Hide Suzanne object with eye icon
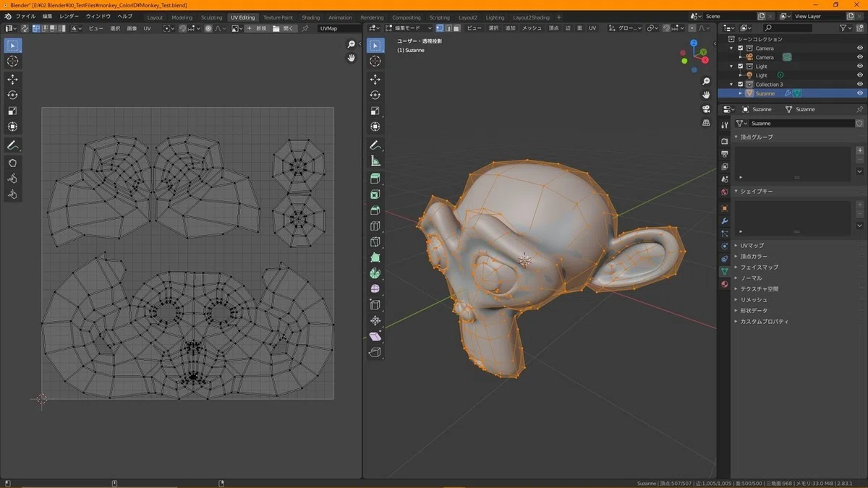The image size is (868, 488). click(x=860, y=93)
